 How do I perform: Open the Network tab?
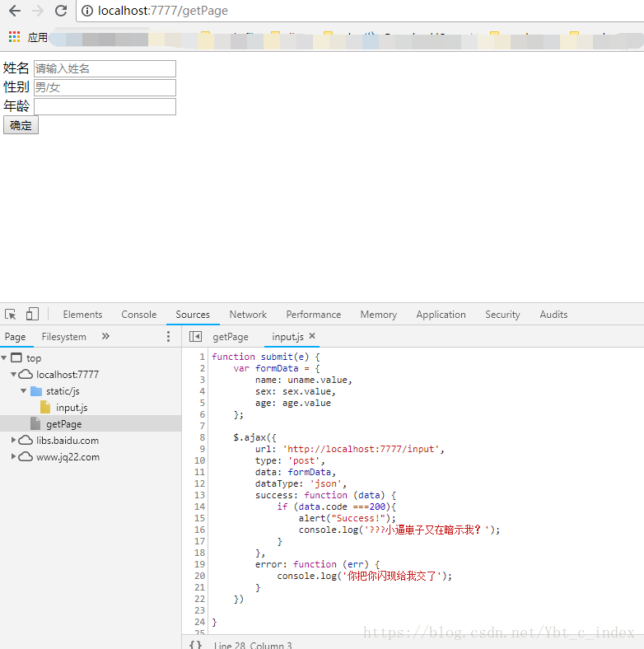click(x=249, y=314)
